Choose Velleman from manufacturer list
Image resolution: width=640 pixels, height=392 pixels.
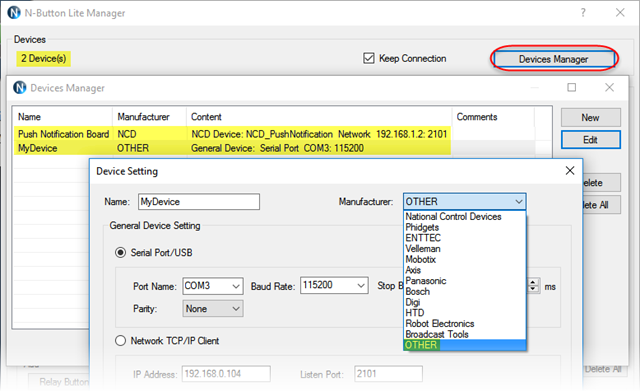[x=464, y=248]
